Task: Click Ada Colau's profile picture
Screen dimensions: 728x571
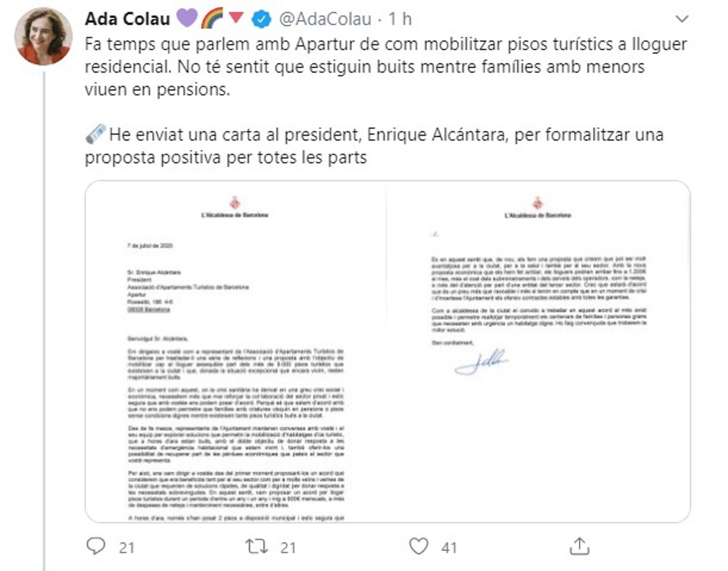Action: coord(42,36)
